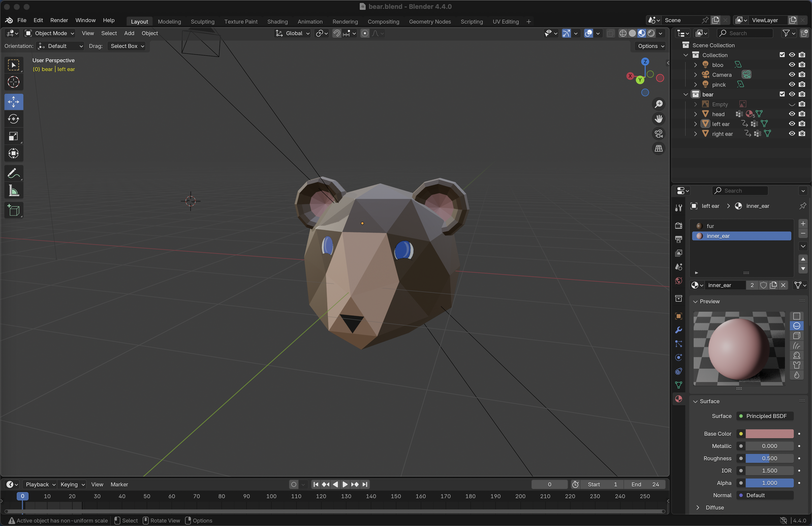Select the Add Cube tool
This screenshot has height=526, width=812.
pos(14,211)
